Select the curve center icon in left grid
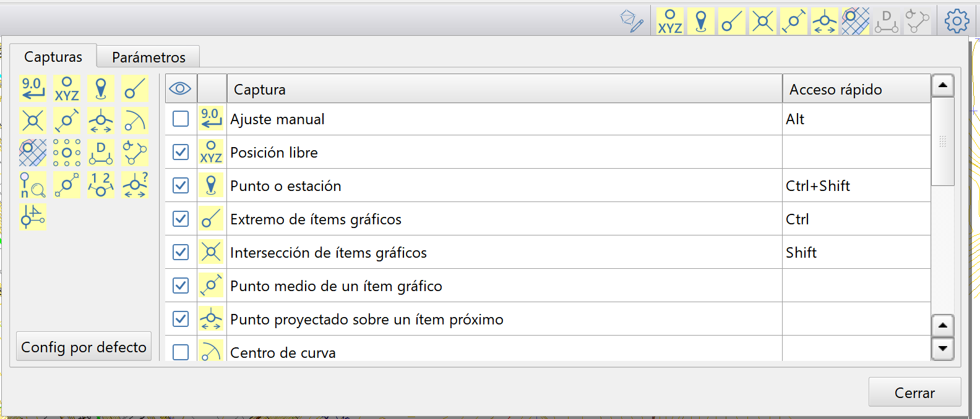 pos(134,121)
